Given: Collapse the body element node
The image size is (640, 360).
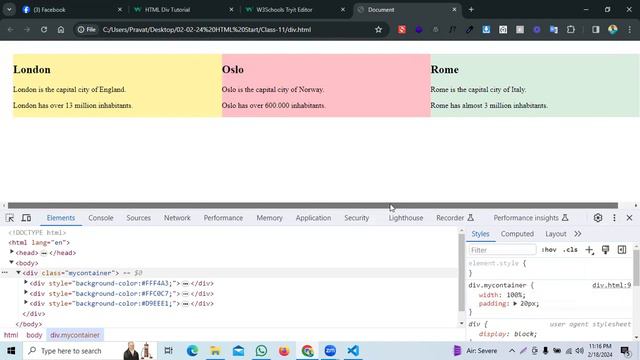Looking at the screenshot, I should 12,262.
